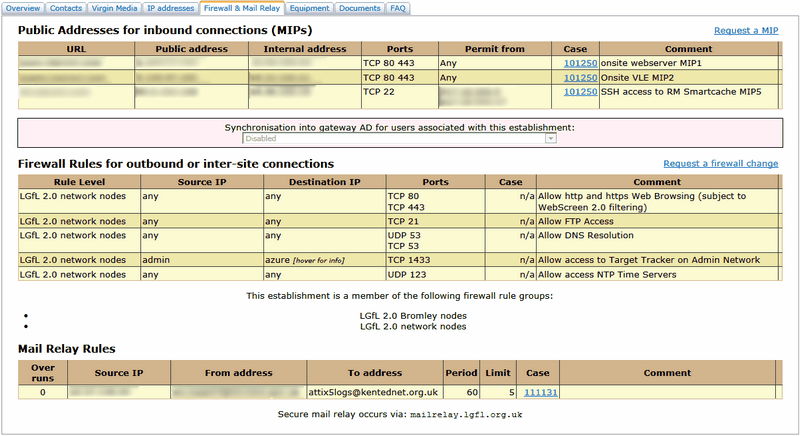Click the azure hover for info destination
The width and height of the screenshot is (800, 436).
coord(305,260)
